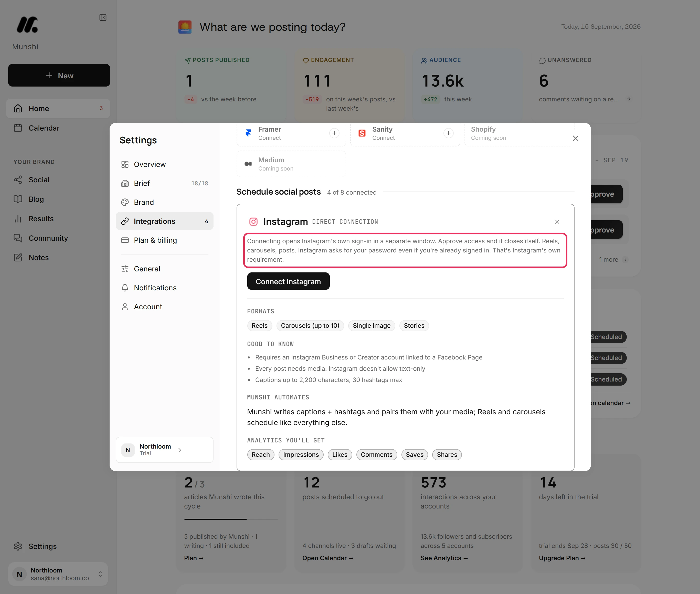This screenshot has height=594, width=700.
Task: Click the Blog book icon
Action: (18, 199)
